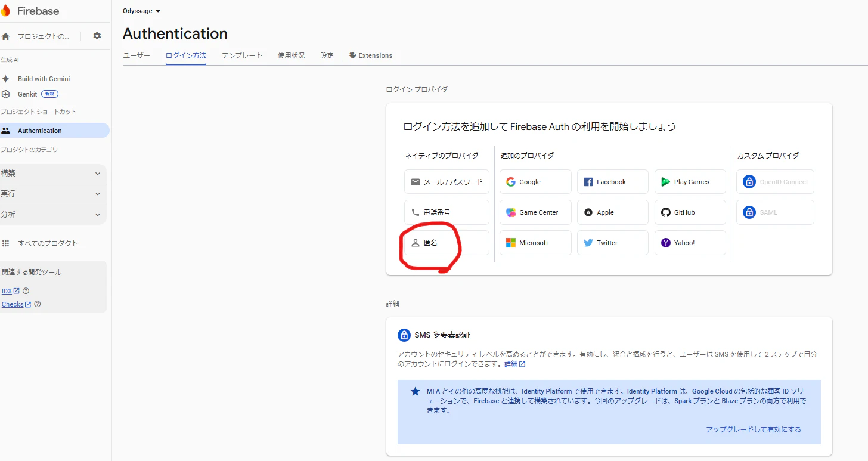The width and height of the screenshot is (868, 461).
Task: Click the external link icon beside Checks
Action: point(28,304)
